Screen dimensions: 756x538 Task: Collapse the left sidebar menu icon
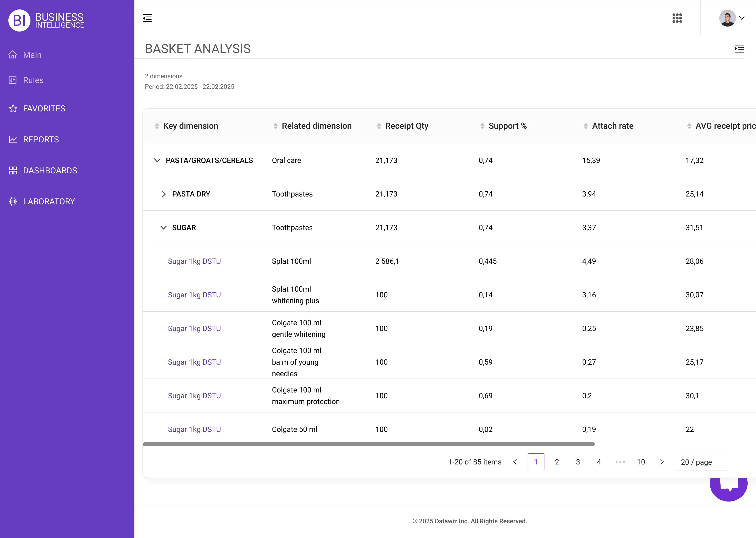pos(147,18)
